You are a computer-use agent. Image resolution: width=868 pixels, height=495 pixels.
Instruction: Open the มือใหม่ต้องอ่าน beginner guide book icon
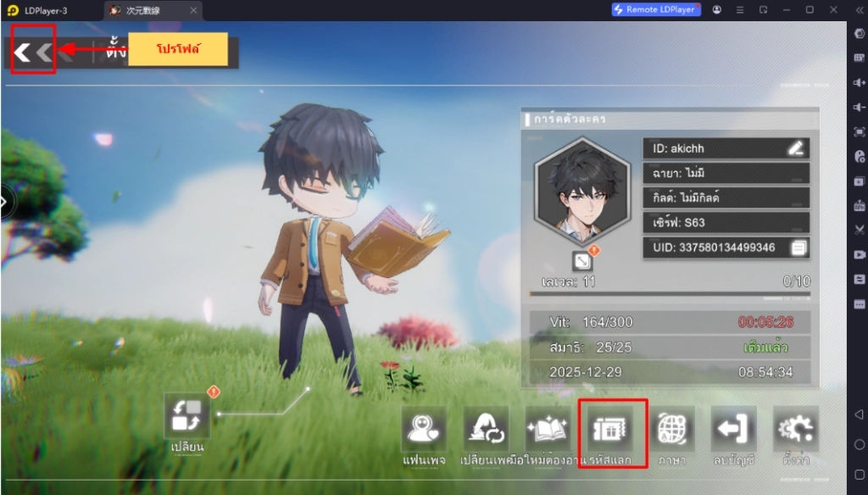[x=548, y=428]
